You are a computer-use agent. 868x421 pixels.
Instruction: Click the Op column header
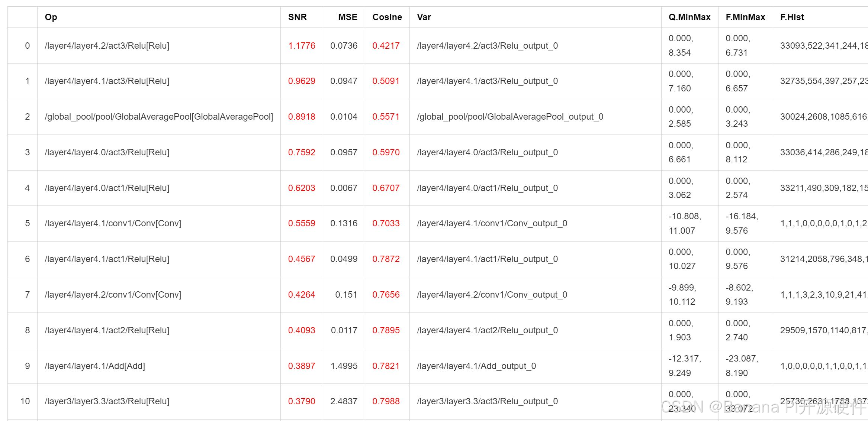51,17
